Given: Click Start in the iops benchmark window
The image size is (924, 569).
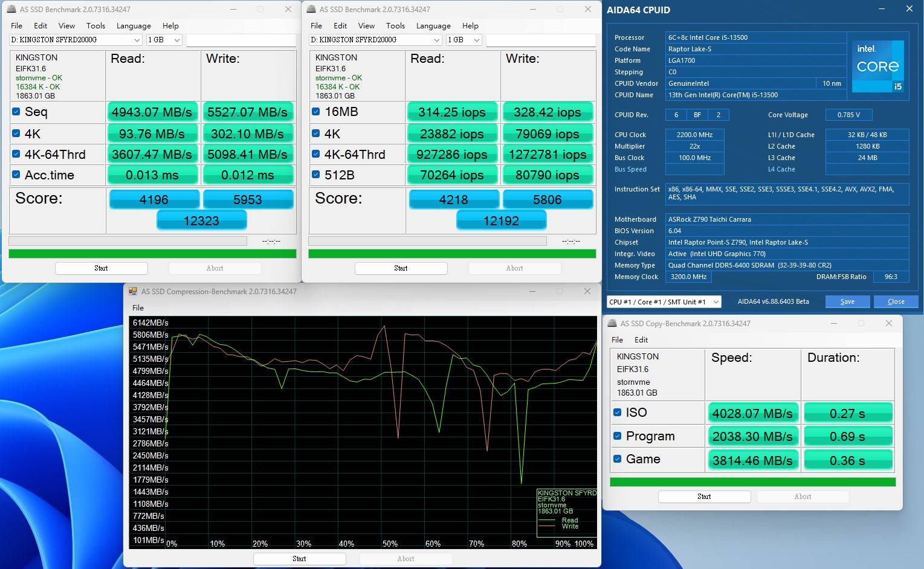Looking at the screenshot, I should tap(401, 268).
